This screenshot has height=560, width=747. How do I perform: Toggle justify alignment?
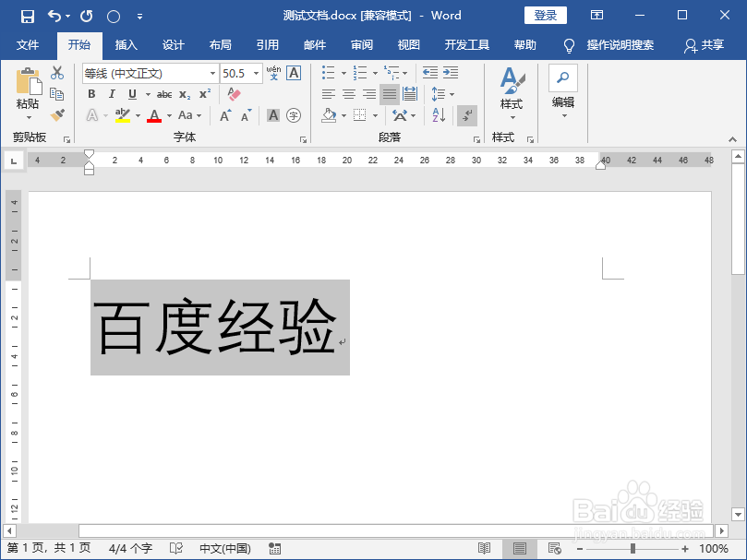[390, 94]
